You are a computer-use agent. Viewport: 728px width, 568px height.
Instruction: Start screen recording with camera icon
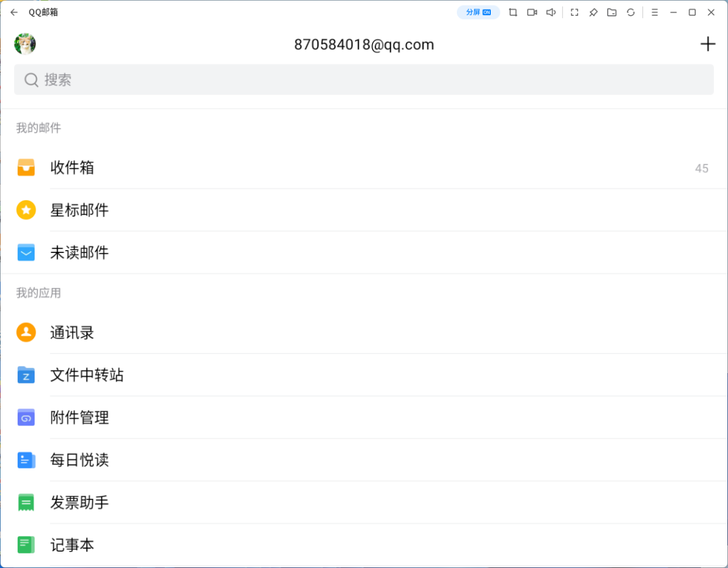[532, 12]
